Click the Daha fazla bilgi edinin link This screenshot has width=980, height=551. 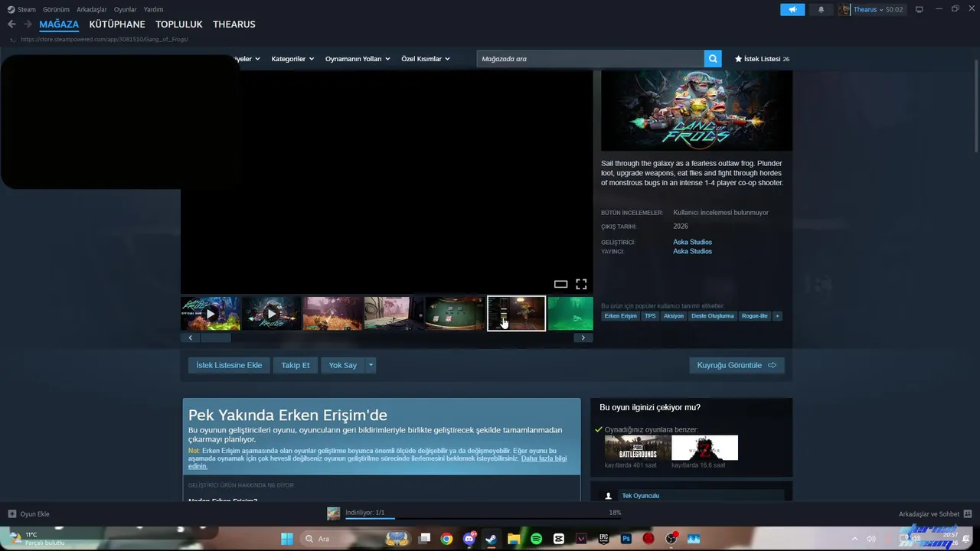(x=544, y=458)
